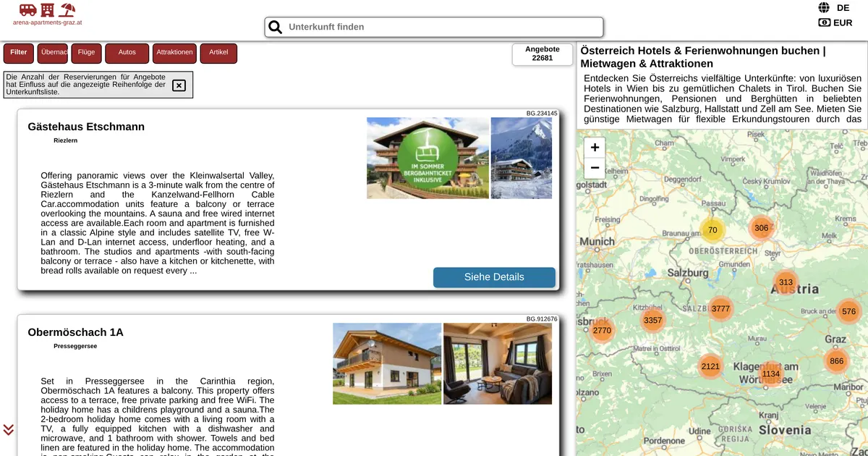Expand page with double chevron arrow

(x=9, y=430)
